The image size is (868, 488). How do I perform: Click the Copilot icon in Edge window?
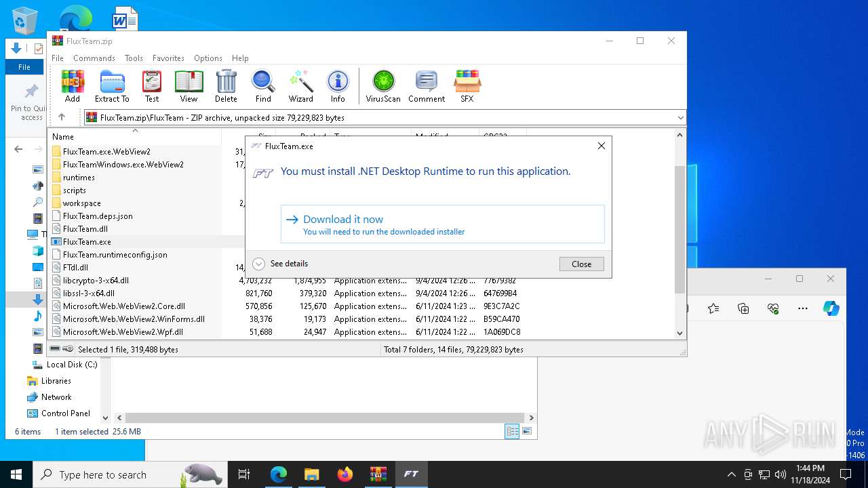coord(831,308)
